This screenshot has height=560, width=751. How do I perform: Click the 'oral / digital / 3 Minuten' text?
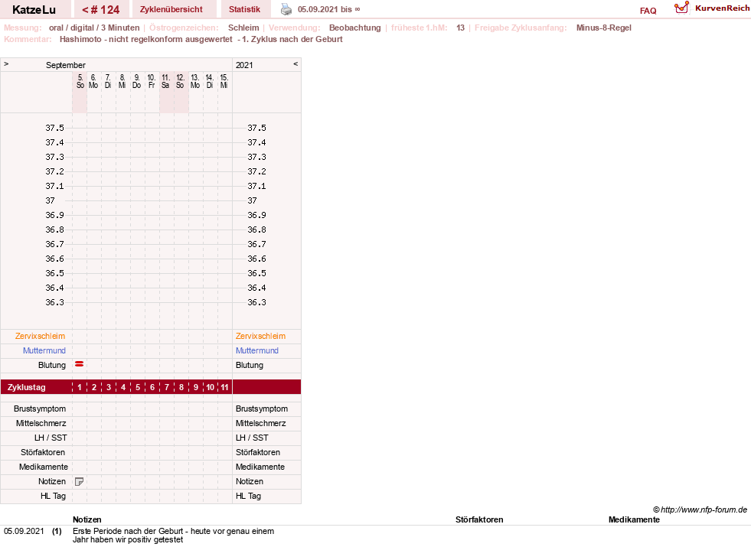click(x=94, y=28)
